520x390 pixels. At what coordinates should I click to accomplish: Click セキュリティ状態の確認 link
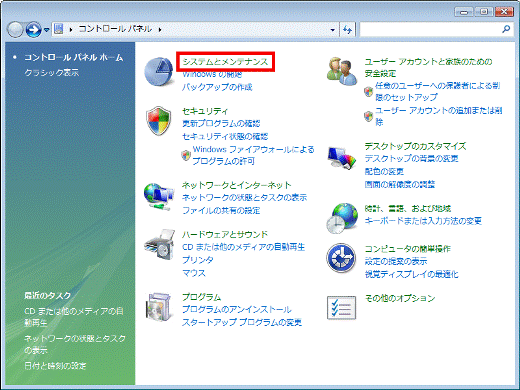pyautogui.click(x=225, y=136)
